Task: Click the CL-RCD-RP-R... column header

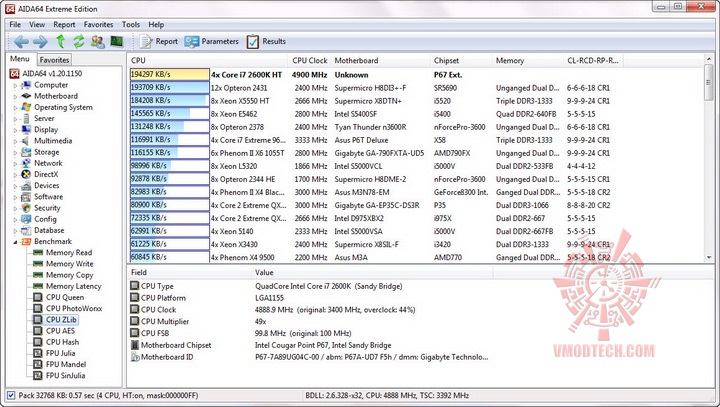Action: click(593, 61)
